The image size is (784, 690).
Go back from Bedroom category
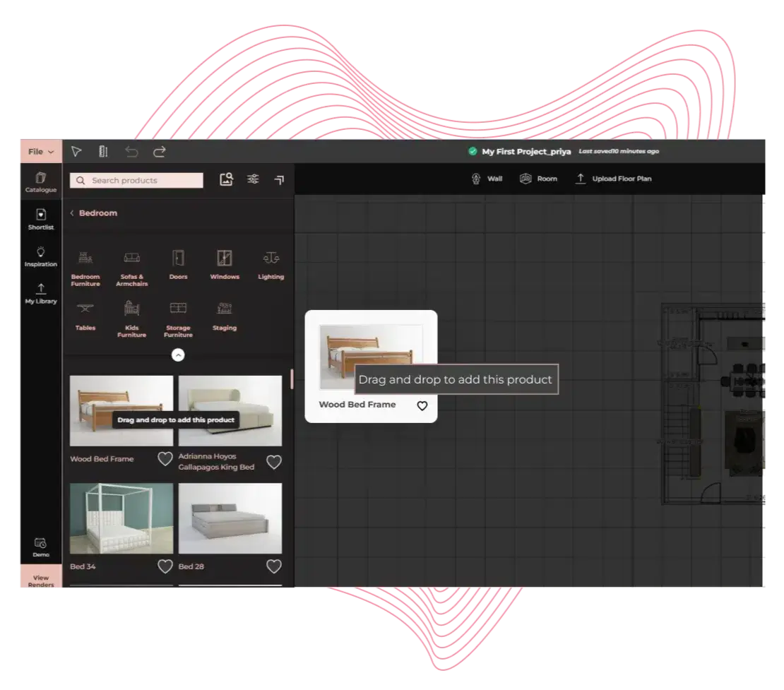click(72, 213)
